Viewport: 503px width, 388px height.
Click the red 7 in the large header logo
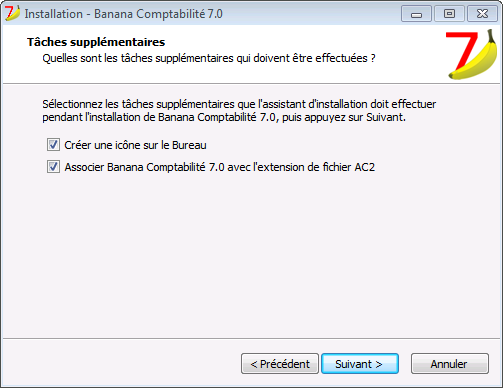[462, 50]
